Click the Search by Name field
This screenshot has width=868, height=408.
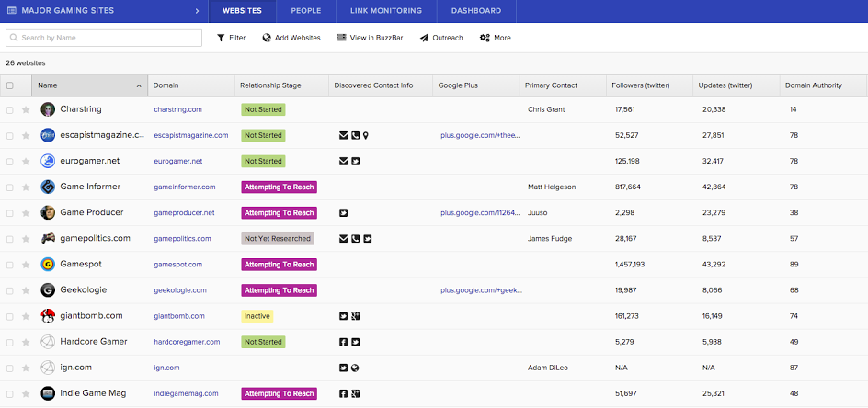tap(104, 38)
